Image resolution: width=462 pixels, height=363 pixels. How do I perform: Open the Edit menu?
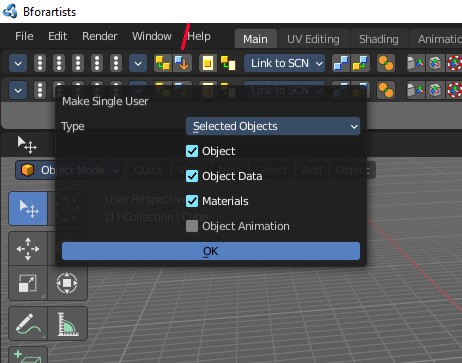58,36
